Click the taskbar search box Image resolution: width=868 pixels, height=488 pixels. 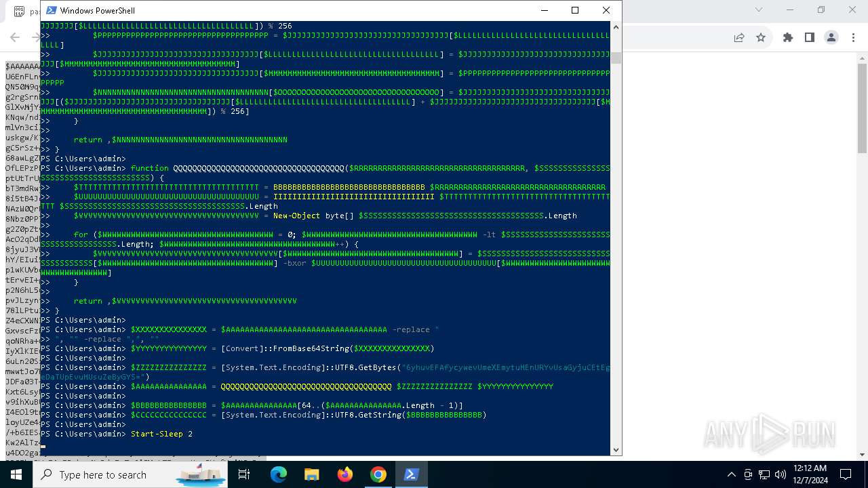point(130,474)
